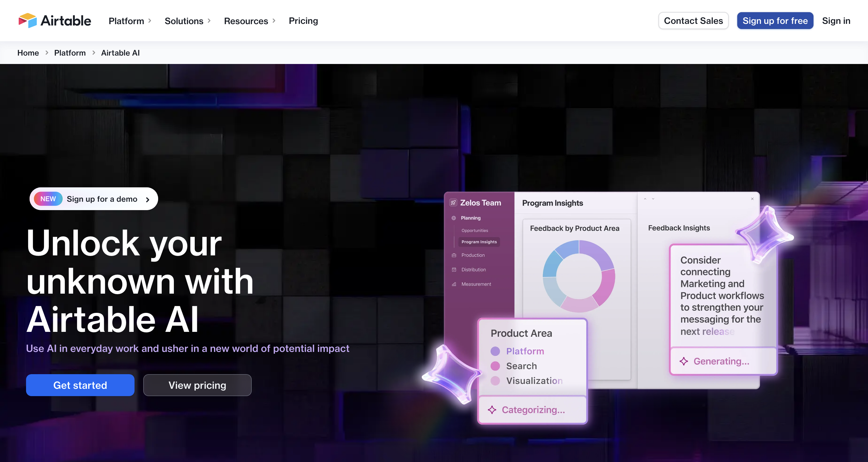
Task: Click the rocket icon beside Zelos Team
Action: (x=453, y=203)
